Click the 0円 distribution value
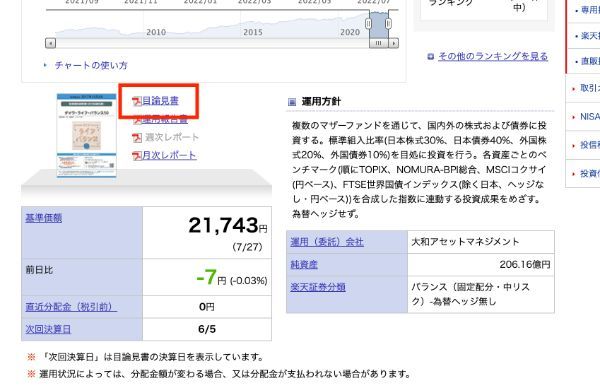The height and width of the screenshot is (388, 600). [x=207, y=307]
